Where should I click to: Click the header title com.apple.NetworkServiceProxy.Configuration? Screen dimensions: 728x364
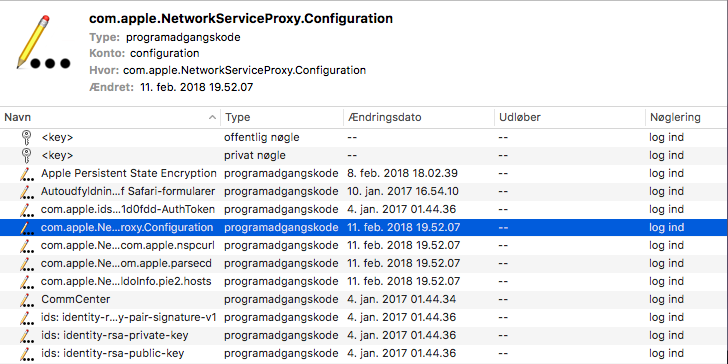(240, 19)
